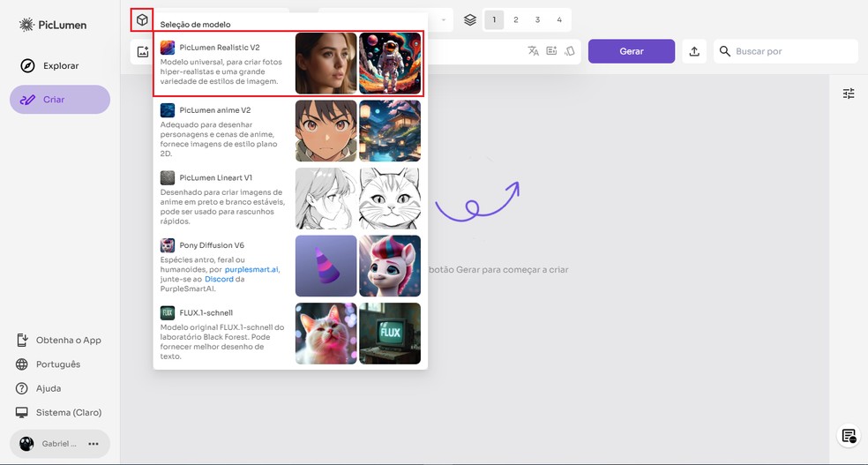This screenshot has height=465, width=868.
Task: Click the Português globe icon
Action: [21, 364]
